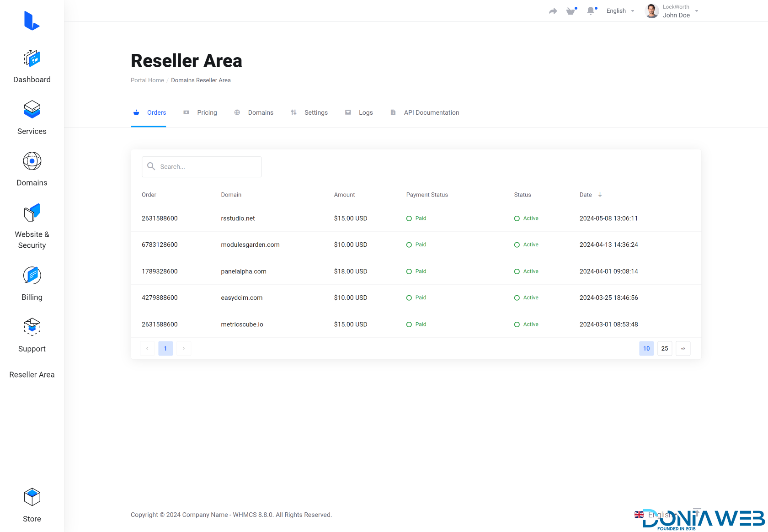Select domain metricscube.io
768x532 pixels.
(242, 325)
